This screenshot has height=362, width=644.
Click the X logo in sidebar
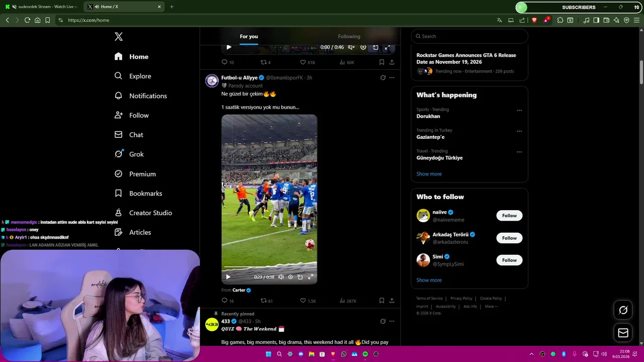click(x=119, y=36)
